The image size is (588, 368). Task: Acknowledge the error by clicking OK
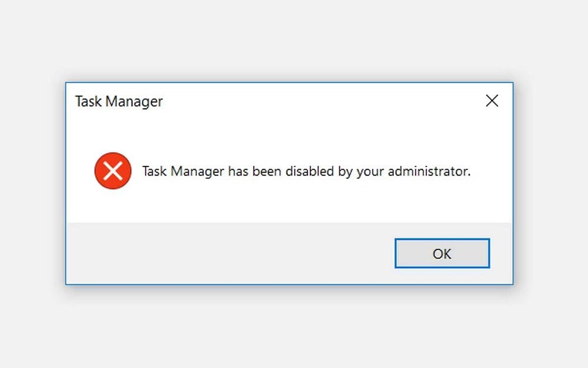click(x=442, y=253)
